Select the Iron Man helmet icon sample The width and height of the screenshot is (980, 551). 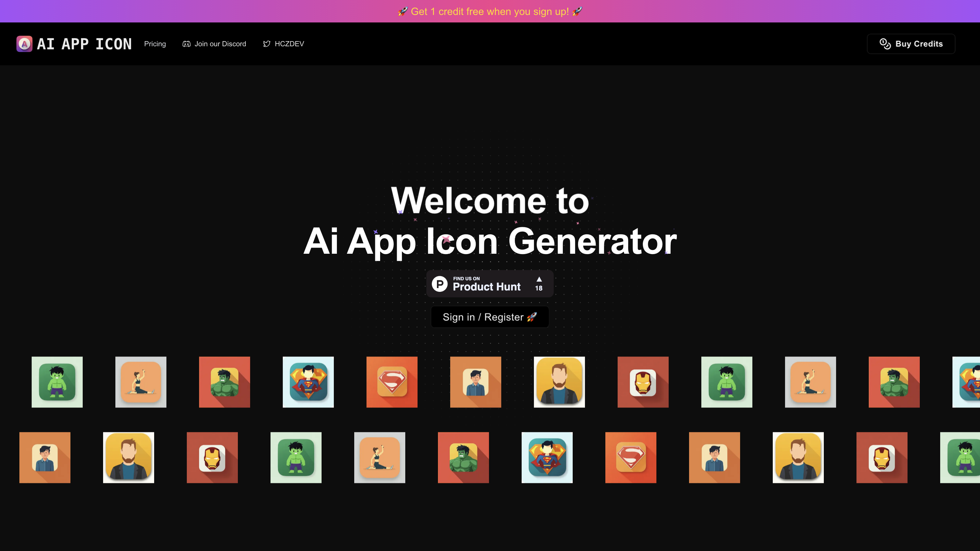pyautogui.click(x=643, y=382)
